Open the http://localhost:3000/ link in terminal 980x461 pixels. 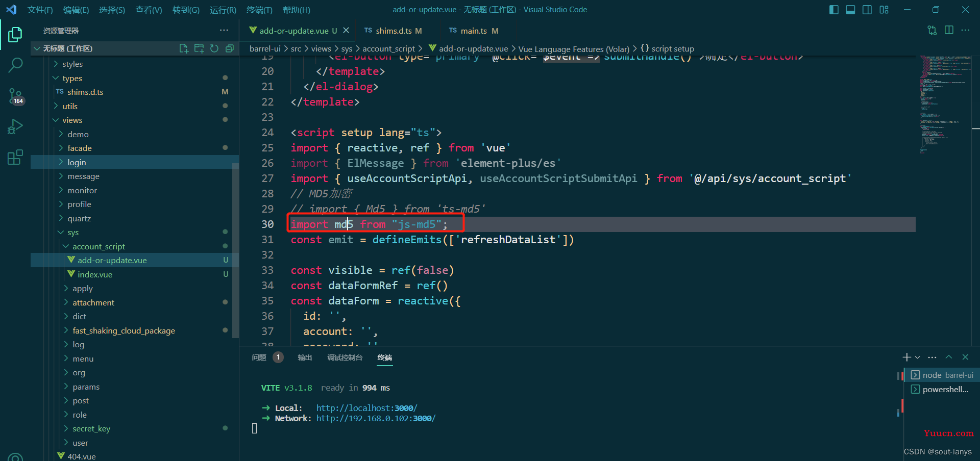tap(366, 408)
